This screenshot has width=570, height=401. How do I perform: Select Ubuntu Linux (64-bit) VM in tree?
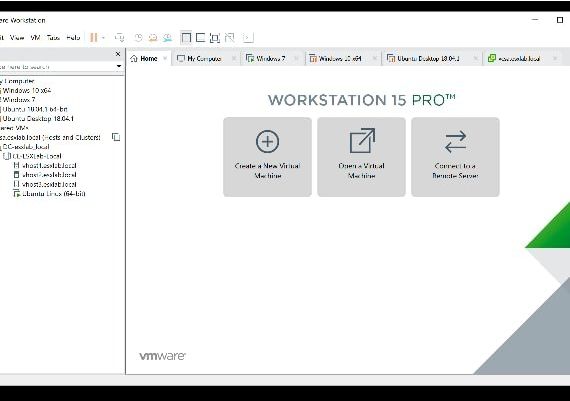point(54,194)
